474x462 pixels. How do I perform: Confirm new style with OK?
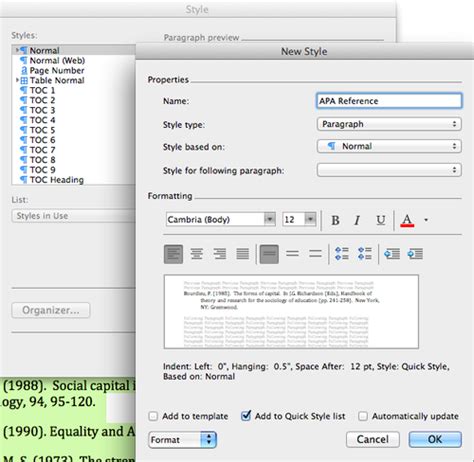(435, 440)
